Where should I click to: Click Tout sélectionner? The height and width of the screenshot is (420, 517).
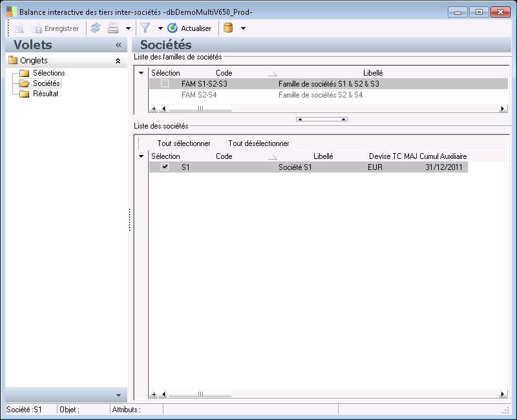(x=184, y=143)
